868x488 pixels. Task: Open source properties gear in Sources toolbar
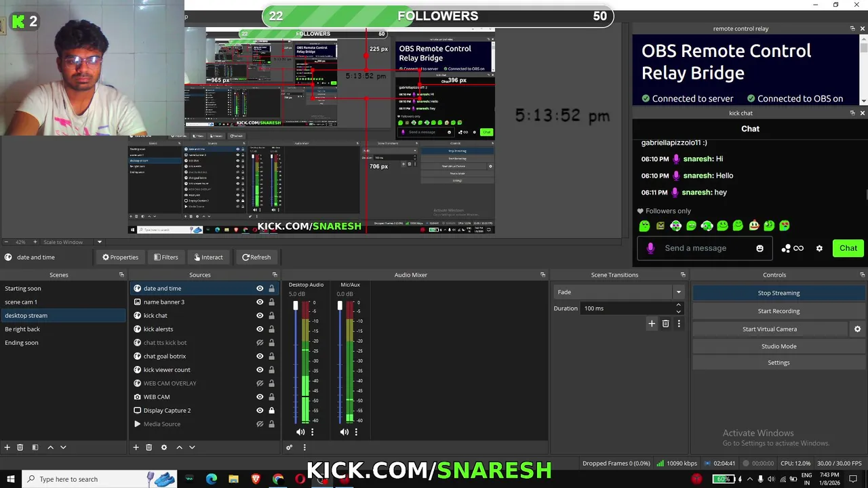coord(163,447)
